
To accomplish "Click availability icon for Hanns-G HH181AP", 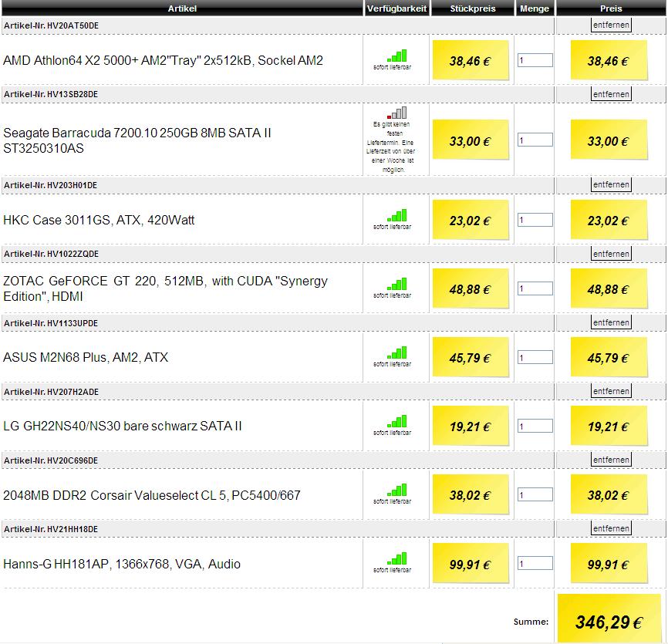I will click(396, 559).
